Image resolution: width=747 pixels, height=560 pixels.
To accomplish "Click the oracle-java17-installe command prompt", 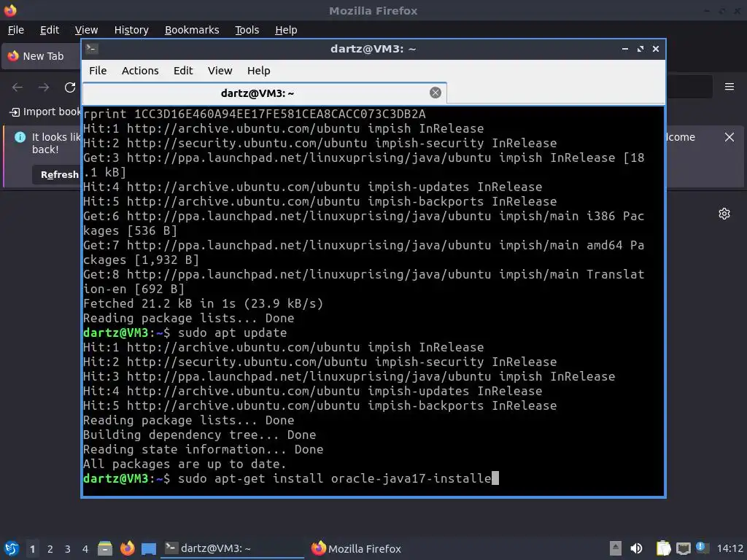I will click(290, 478).
